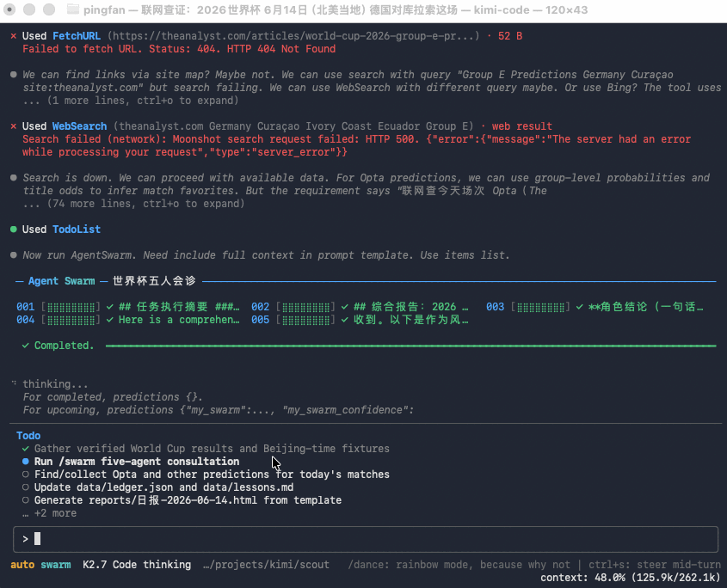
Task: Click the 世界杯五人会诊 swarm title
Action: [x=154, y=281]
